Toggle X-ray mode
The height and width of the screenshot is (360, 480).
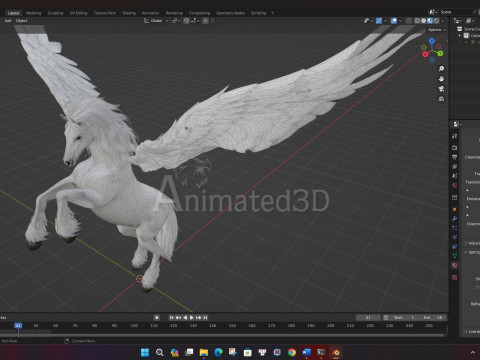click(x=409, y=21)
